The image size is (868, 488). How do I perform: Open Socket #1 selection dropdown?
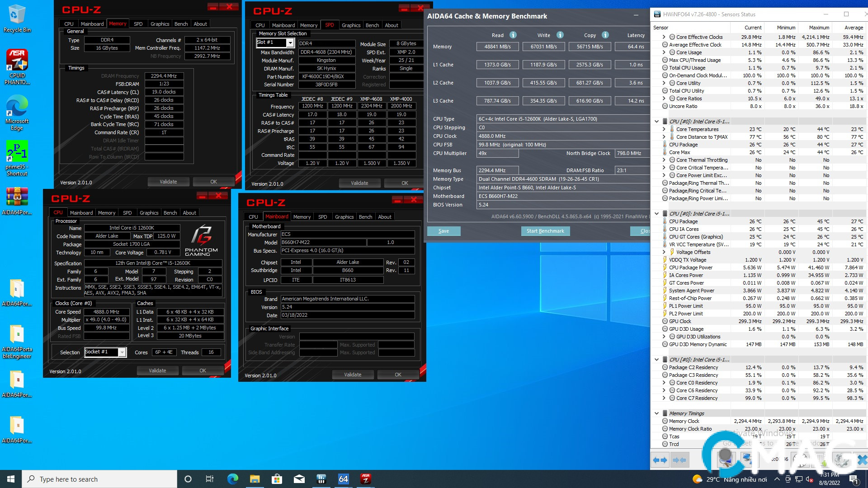[122, 352]
